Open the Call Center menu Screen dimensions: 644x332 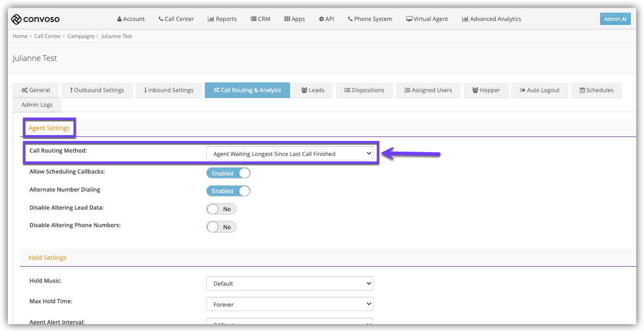point(176,19)
